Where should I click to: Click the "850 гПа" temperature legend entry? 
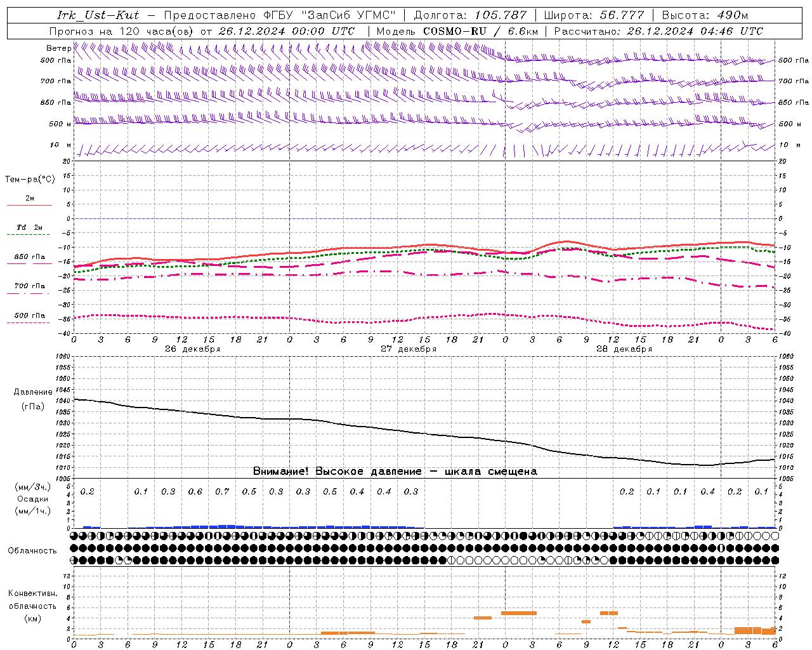coord(30,257)
